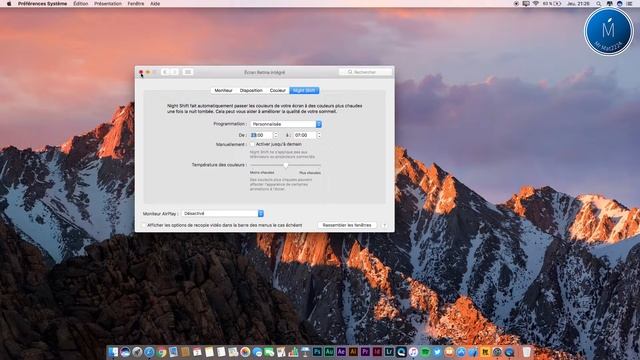Open Photos app in the Dock

(x=245, y=352)
